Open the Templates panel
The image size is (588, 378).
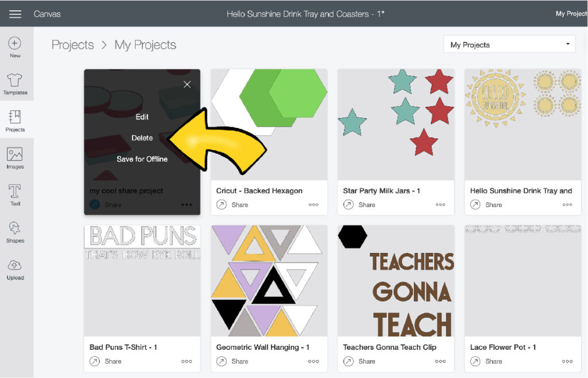point(15,84)
